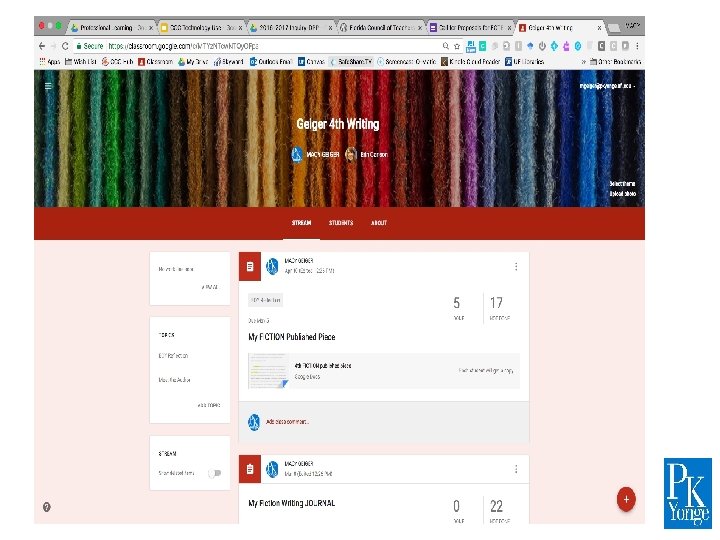This screenshot has height=540, width=720.
Task: Switch to the STUDENTS tab
Action: pyautogui.click(x=341, y=223)
